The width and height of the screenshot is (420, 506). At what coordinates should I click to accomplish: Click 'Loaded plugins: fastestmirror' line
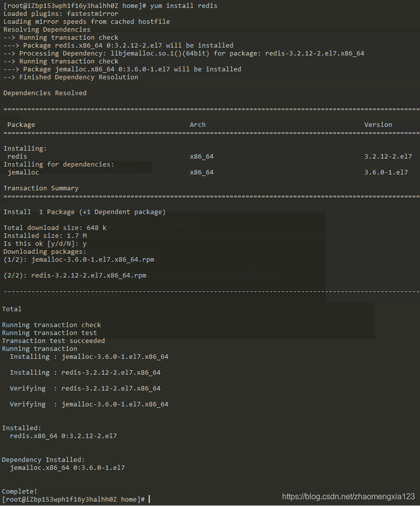pos(60,14)
